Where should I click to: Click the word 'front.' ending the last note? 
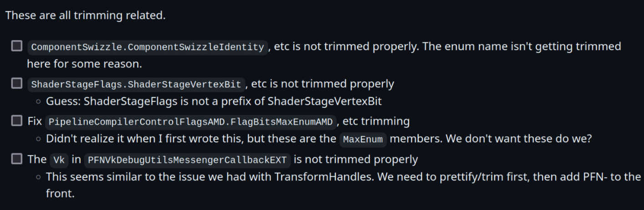(60, 194)
